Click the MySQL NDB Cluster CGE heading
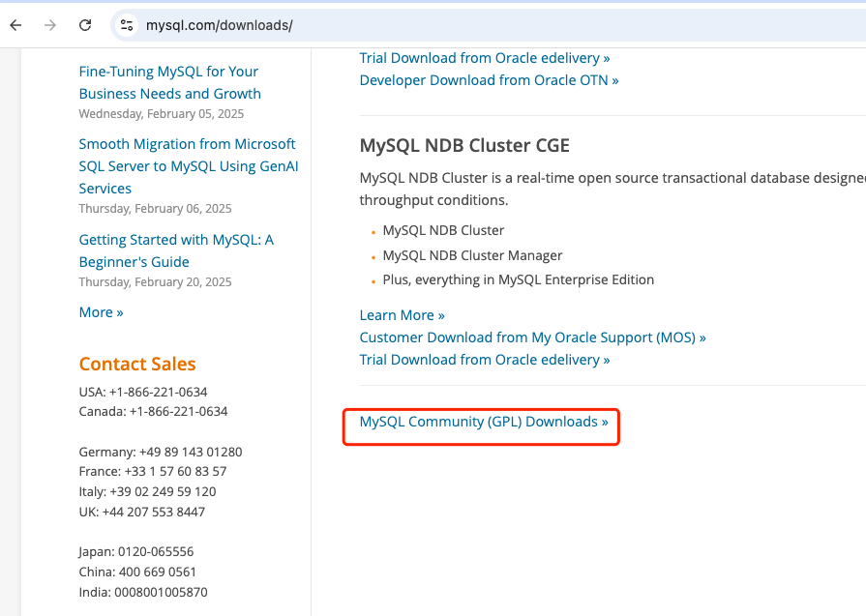This screenshot has height=616, width=866. coord(464,146)
